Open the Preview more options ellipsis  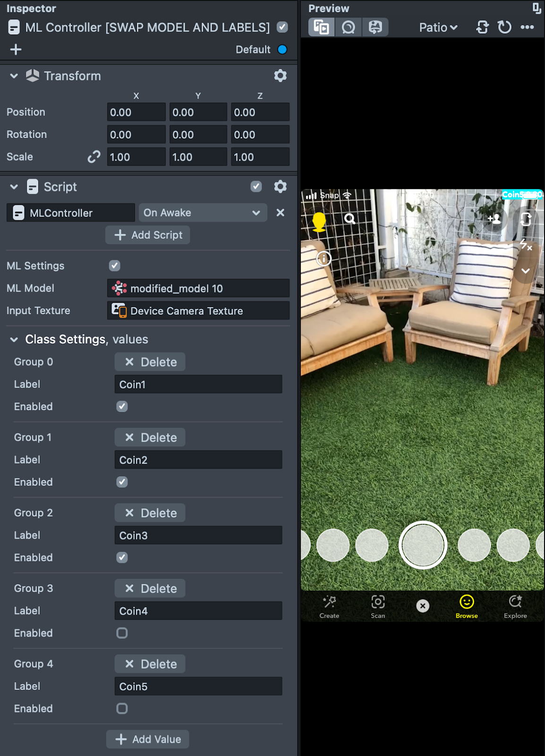(527, 27)
